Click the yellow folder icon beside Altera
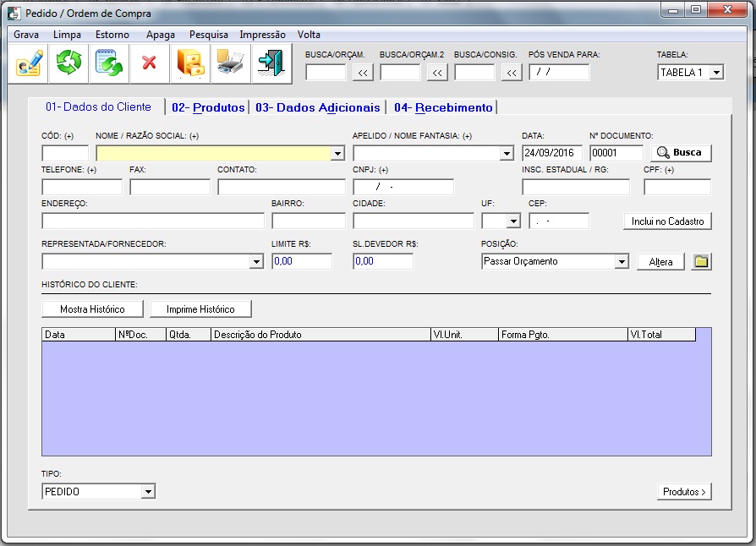The height and width of the screenshot is (546, 756). pos(701,262)
